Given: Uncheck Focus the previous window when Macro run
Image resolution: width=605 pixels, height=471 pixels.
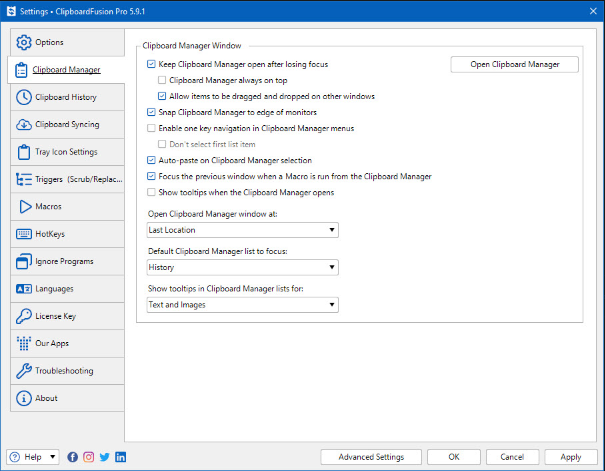Looking at the screenshot, I should click(x=151, y=176).
